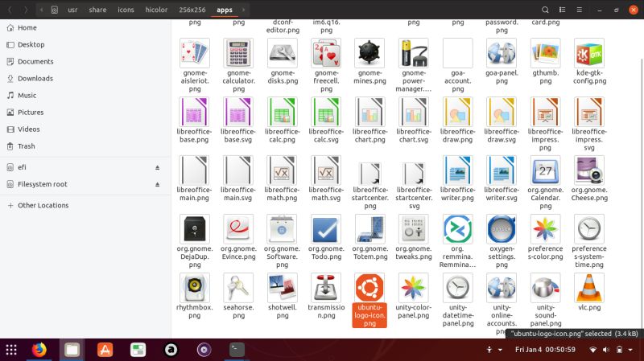The height and width of the screenshot is (361, 644).
Task: Select org.remmina.Remmina icon
Action: tap(457, 229)
